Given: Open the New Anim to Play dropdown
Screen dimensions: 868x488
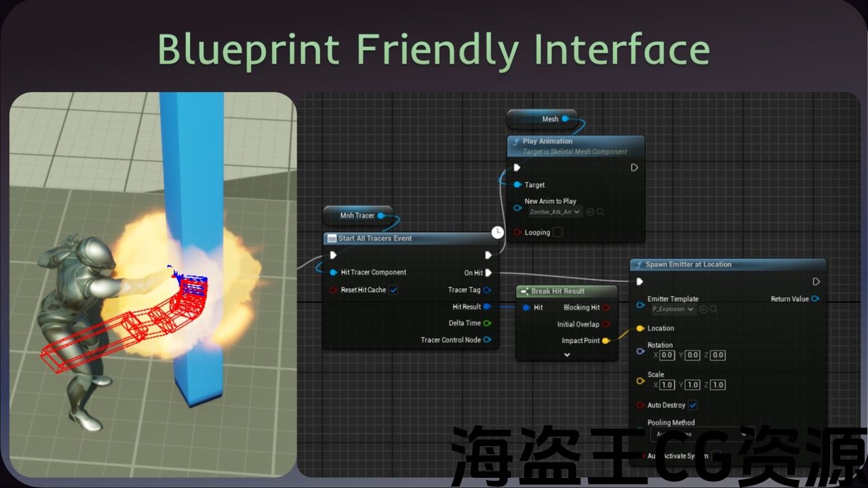Looking at the screenshot, I should 555,212.
